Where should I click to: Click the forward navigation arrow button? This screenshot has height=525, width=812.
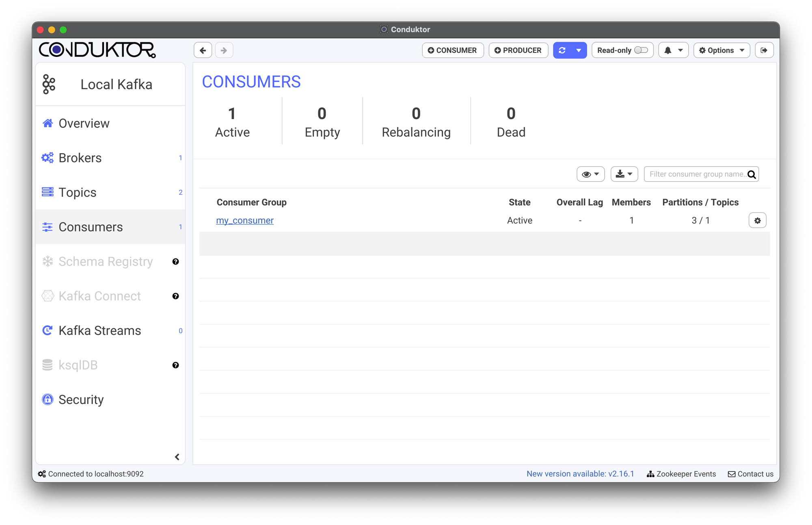point(224,50)
